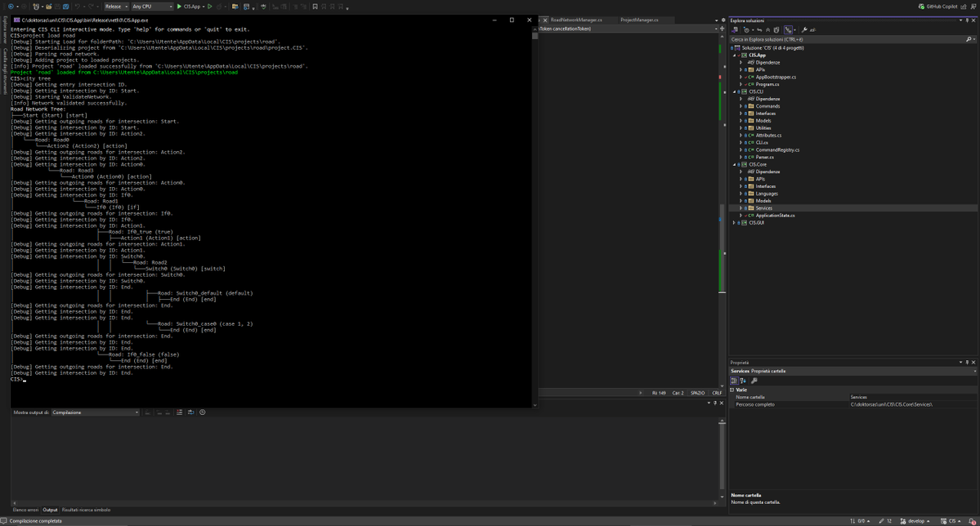Click the property pages wrench in Proprietà
The width and height of the screenshot is (980, 526).
754,381
